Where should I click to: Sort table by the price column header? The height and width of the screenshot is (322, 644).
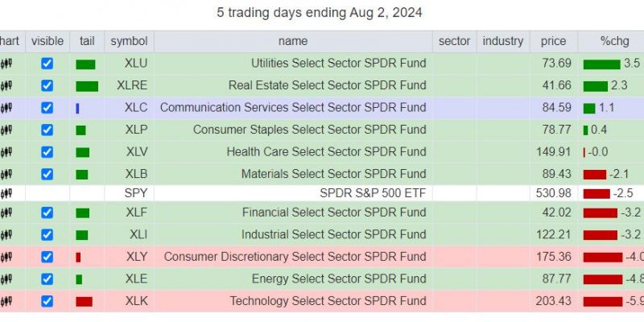point(553,41)
